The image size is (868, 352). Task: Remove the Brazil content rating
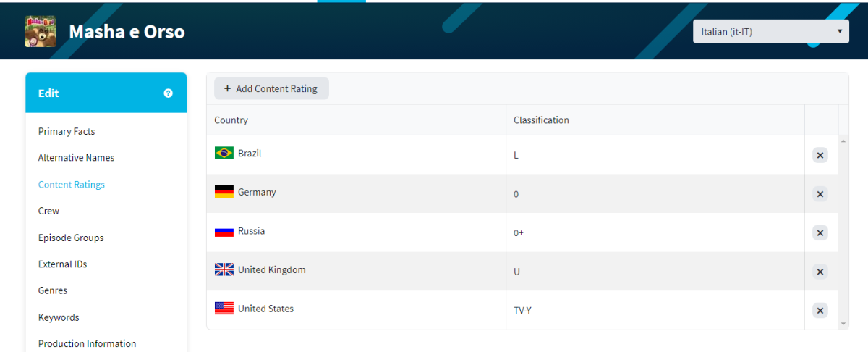pos(820,155)
